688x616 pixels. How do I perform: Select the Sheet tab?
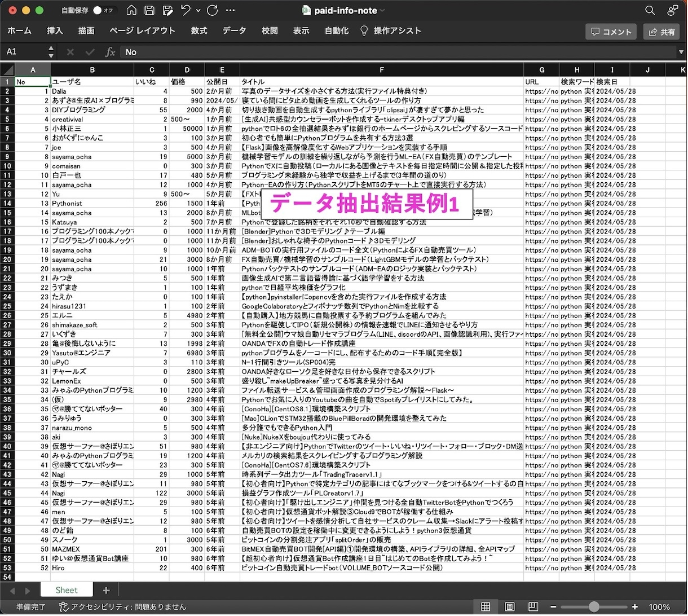[67, 590]
